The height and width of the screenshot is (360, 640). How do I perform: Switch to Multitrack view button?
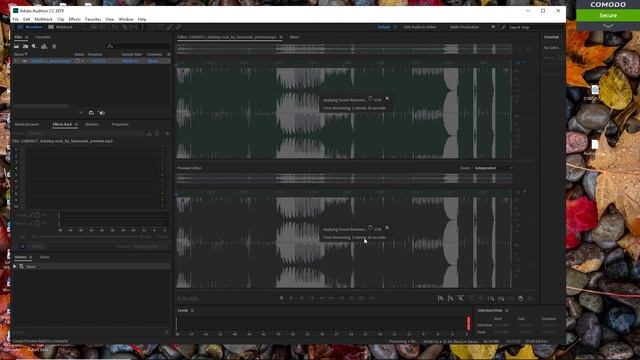point(60,27)
